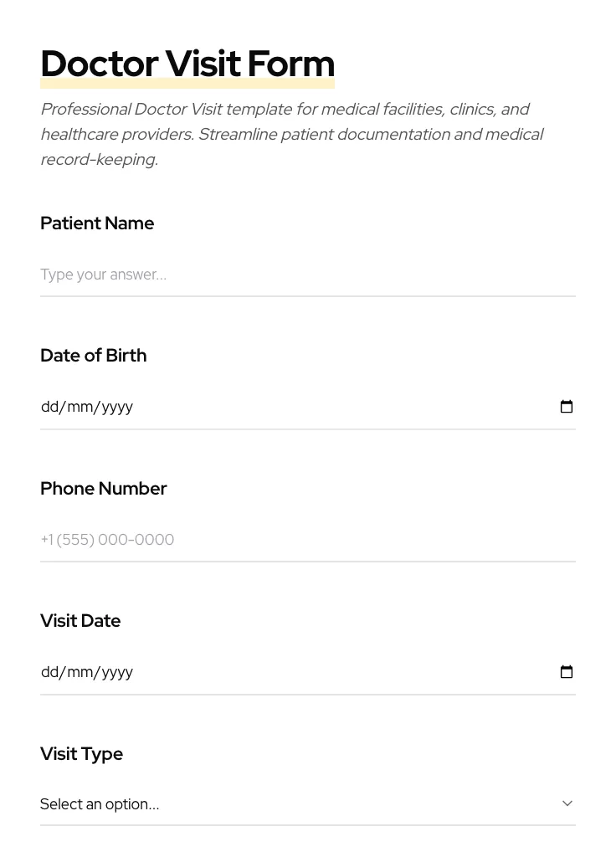Screen dimensions: 616x857
Task: Select the month segment of Date of Birth
Action: [80, 407]
